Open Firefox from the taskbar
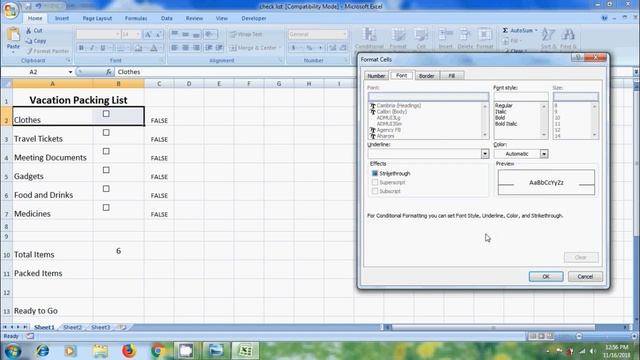 129,351
